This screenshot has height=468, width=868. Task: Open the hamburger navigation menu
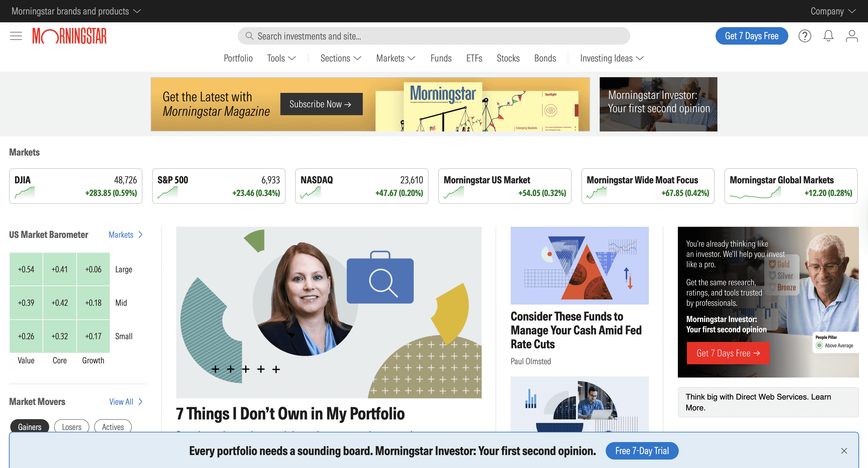(16, 36)
